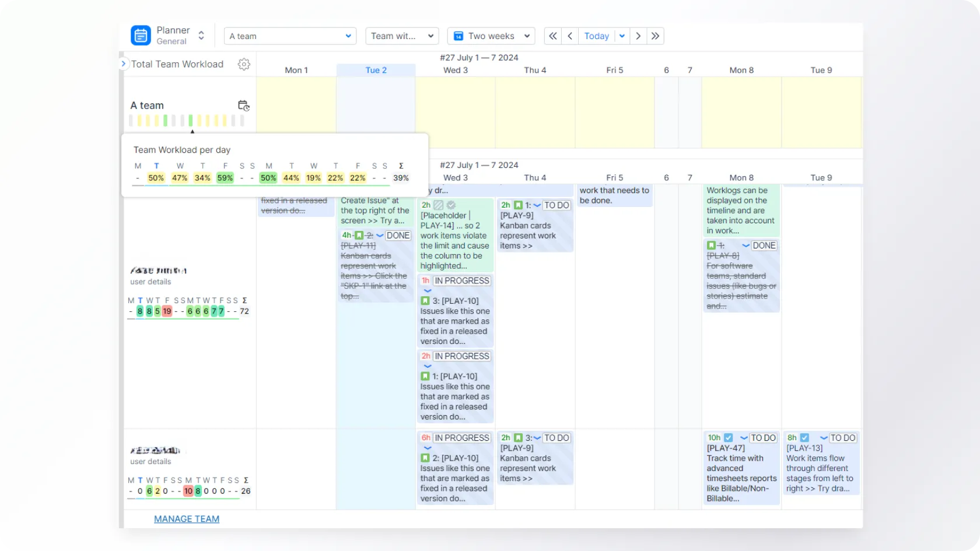Image resolution: width=980 pixels, height=551 pixels.
Task: Jump back with double left arrow
Action: 552,36
